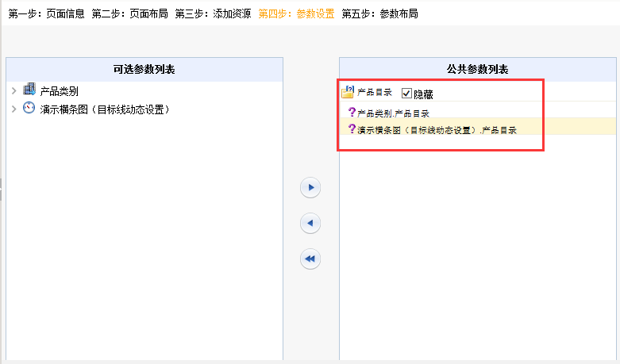Click the 隐藏 label text
This screenshot has height=364, width=620.
click(x=423, y=94)
